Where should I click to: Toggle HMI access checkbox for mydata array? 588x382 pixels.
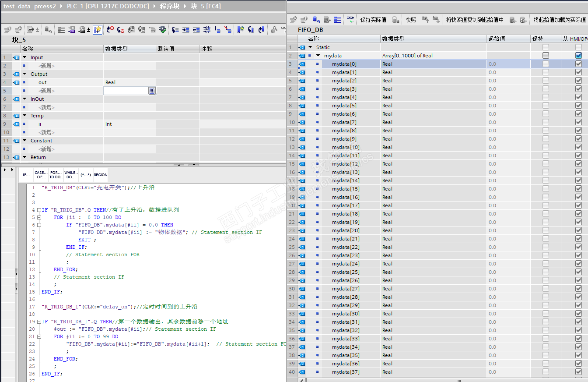pyautogui.click(x=578, y=56)
